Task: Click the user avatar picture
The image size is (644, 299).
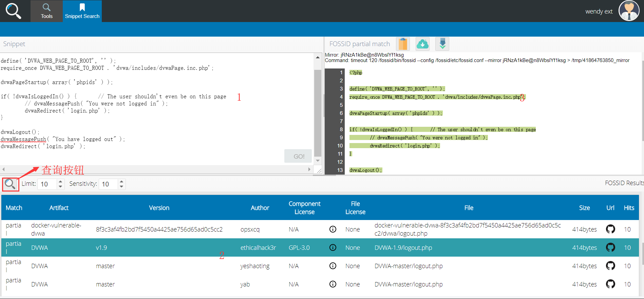Action: click(629, 11)
